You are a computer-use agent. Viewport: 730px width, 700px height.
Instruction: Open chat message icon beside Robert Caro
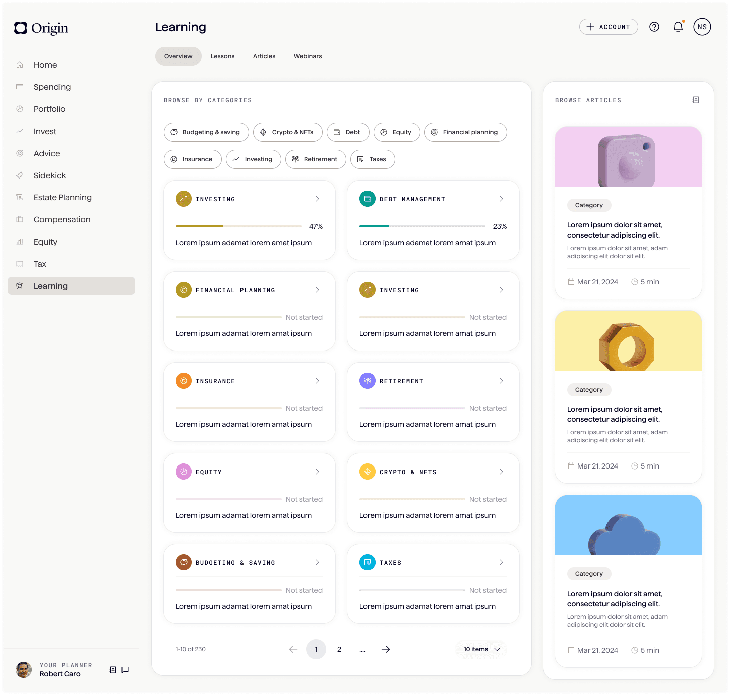(x=125, y=669)
